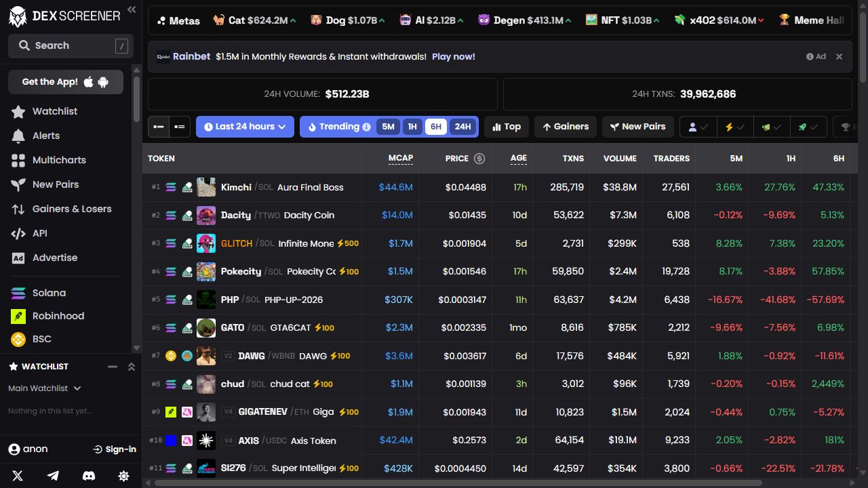Collapse the sidebar with double chevron
Image resolution: width=868 pixels, height=488 pixels.
click(132, 9)
